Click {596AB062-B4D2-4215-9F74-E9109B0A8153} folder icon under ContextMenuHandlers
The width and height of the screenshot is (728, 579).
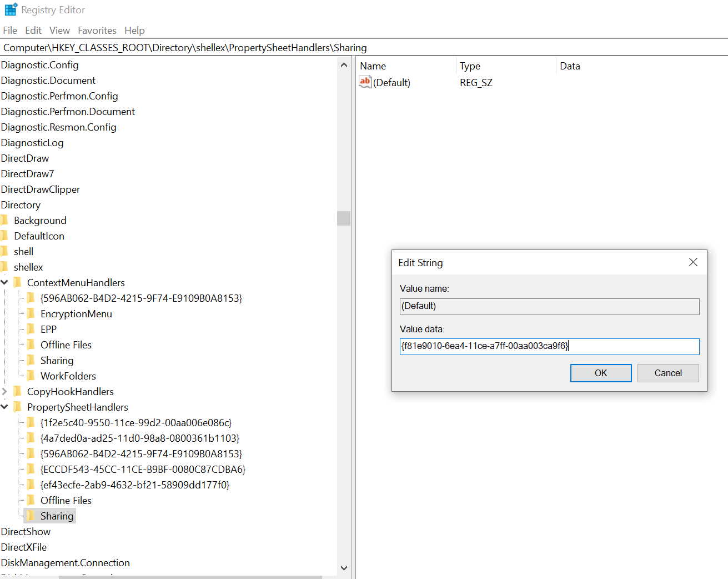click(31, 298)
